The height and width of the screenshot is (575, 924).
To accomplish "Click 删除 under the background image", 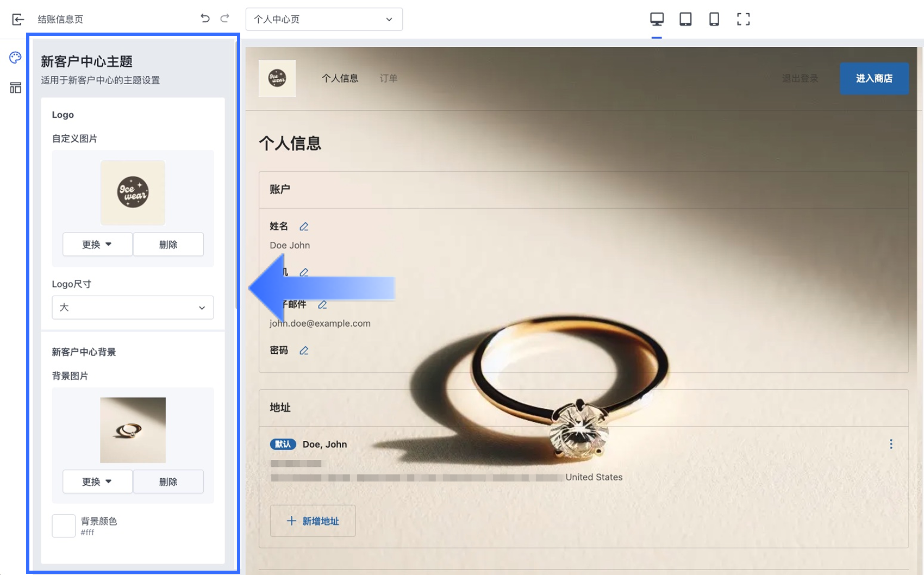I will coord(168,482).
